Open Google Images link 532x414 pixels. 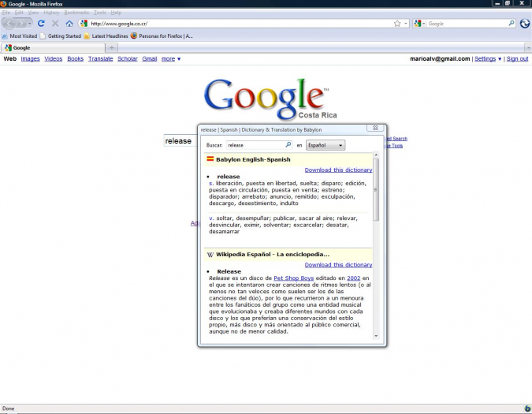tap(30, 58)
